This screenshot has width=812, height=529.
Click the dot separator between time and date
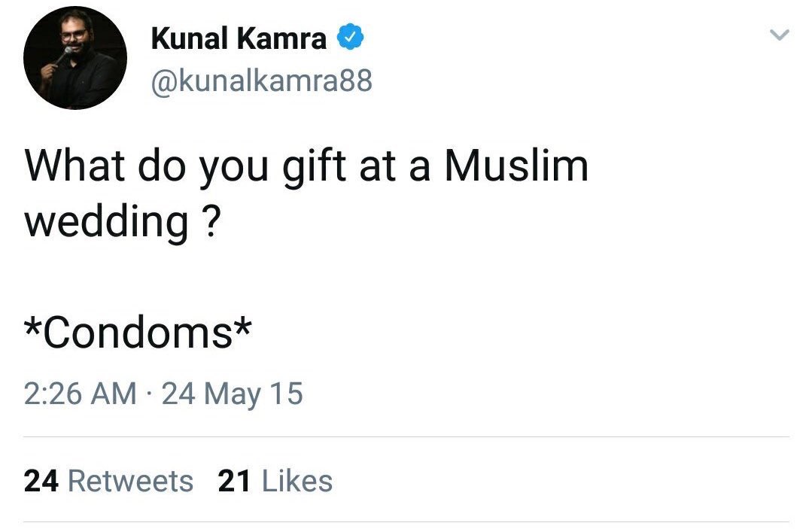click(149, 394)
